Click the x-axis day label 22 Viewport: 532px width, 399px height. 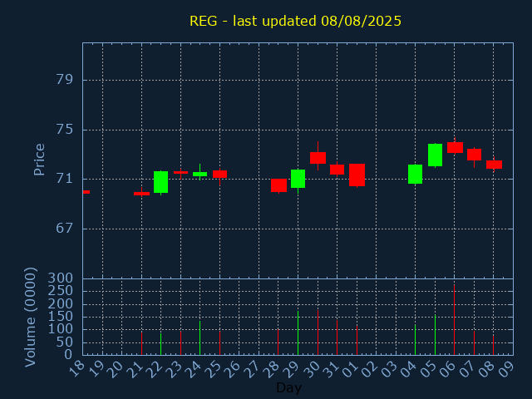tap(155, 369)
